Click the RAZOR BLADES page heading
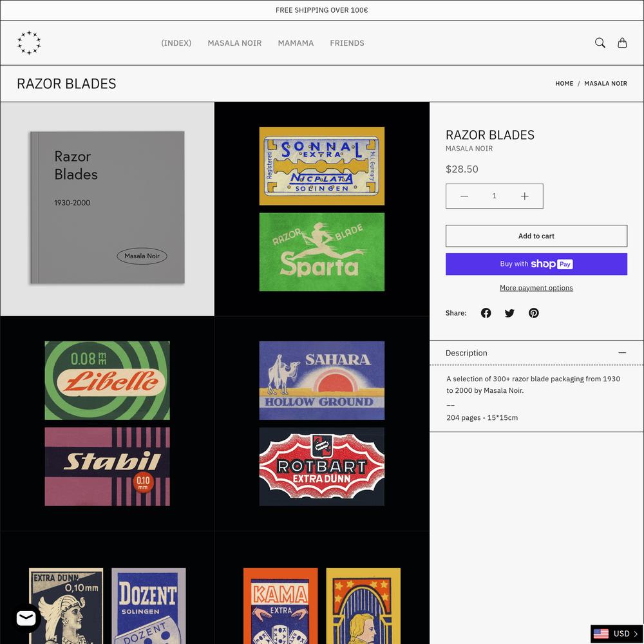The height and width of the screenshot is (644, 644). coord(66,84)
